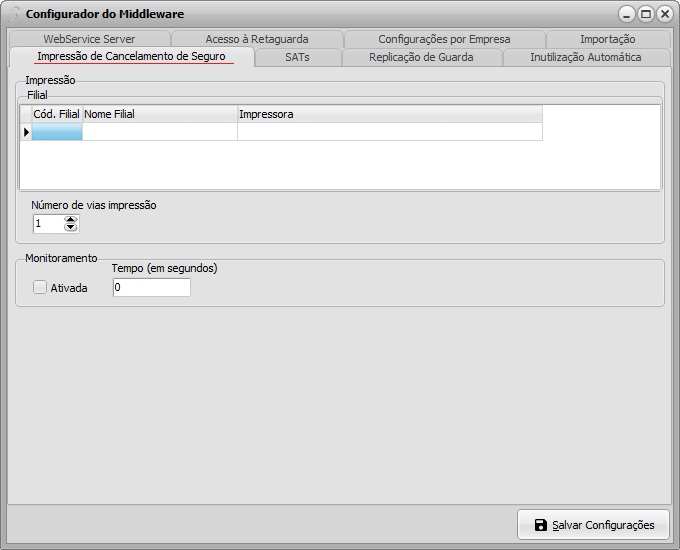The image size is (680, 550).
Task: Go to the Importação tab
Action: [x=607, y=39]
